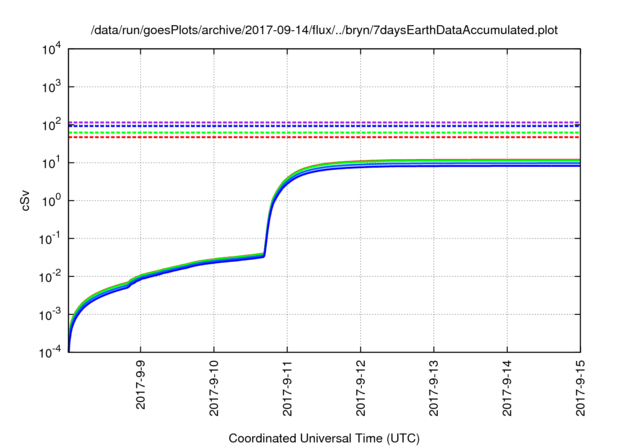
Task: Select the plot title file path text
Action: 324,30
